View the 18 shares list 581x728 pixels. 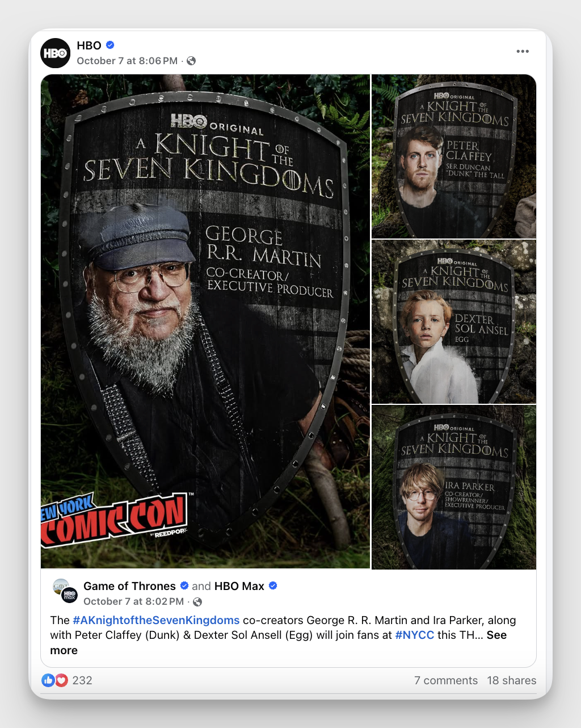tap(512, 680)
